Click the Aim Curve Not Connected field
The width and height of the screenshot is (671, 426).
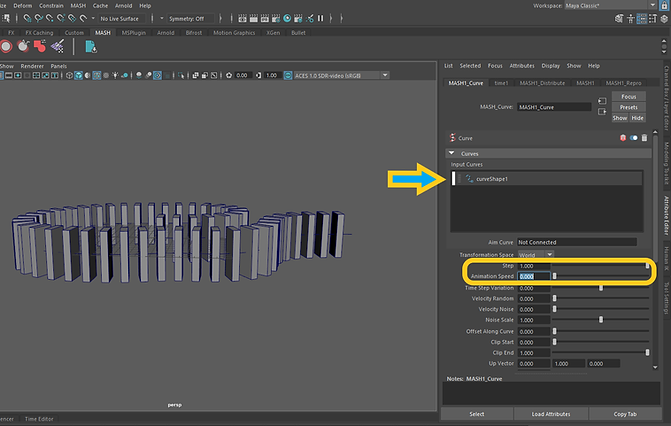click(577, 242)
